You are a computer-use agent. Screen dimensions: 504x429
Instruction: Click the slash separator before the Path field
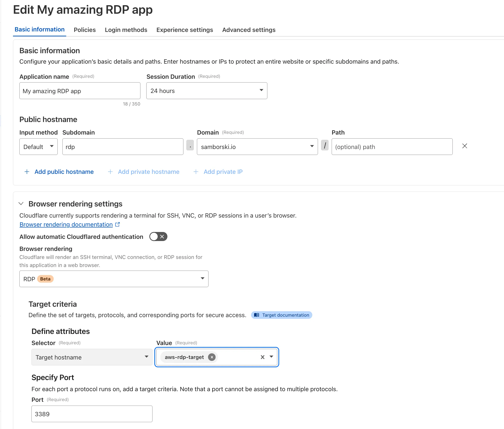click(325, 146)
